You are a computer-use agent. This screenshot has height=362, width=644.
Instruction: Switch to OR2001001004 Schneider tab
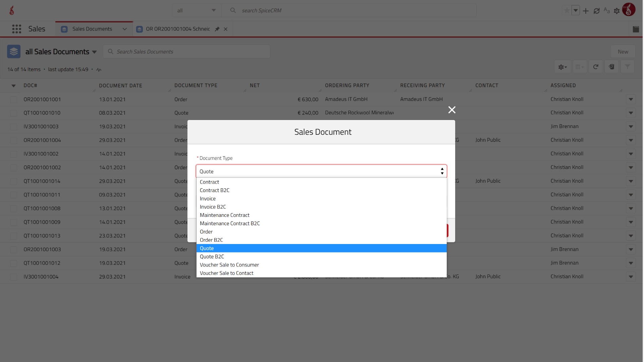coord(178,29)
